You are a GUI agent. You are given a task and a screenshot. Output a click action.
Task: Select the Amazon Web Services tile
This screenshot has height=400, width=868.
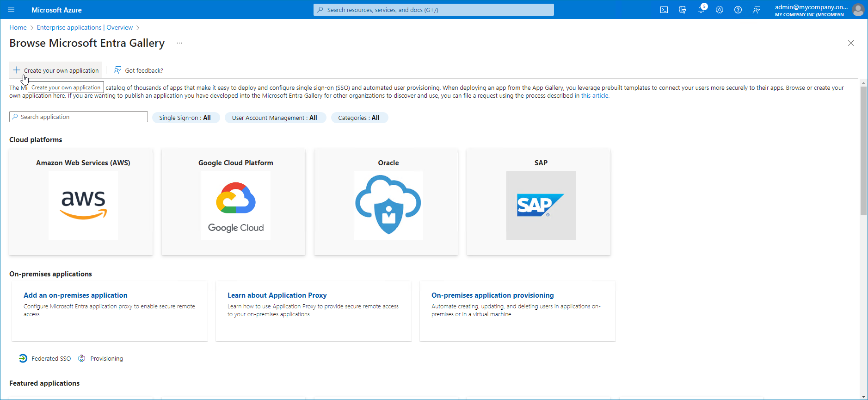pyautogui.click(x=81, y=202)
